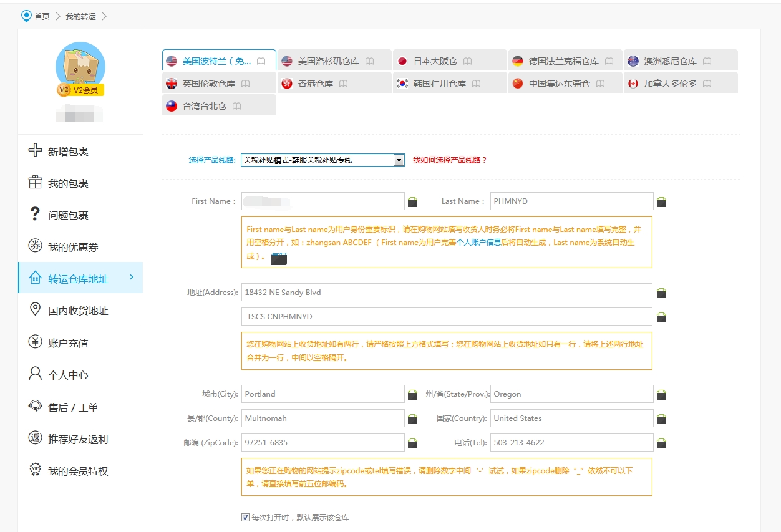Open the 选择产品线路 dropdown

coord(399,160)
